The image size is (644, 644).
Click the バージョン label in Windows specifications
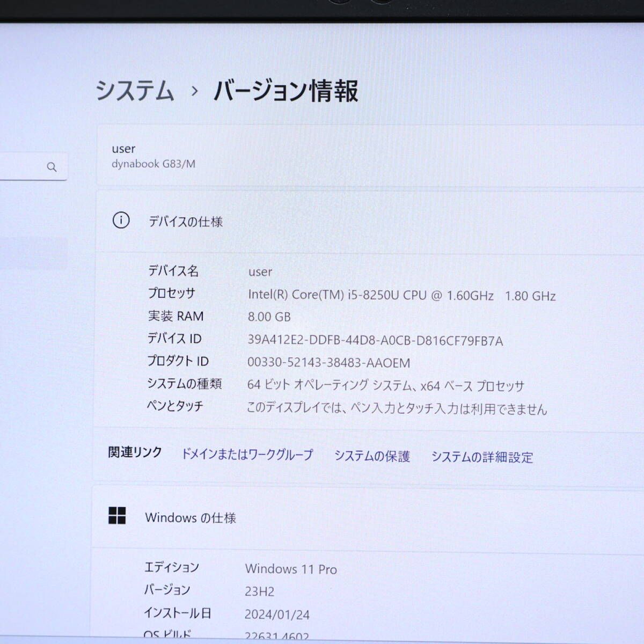coord(167,590)
